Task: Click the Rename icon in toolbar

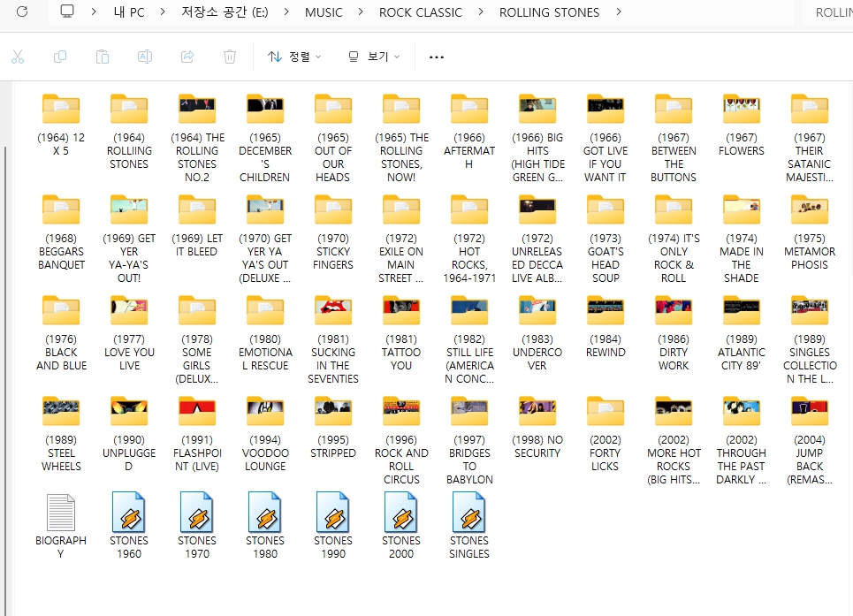Action: pos(145,57)
